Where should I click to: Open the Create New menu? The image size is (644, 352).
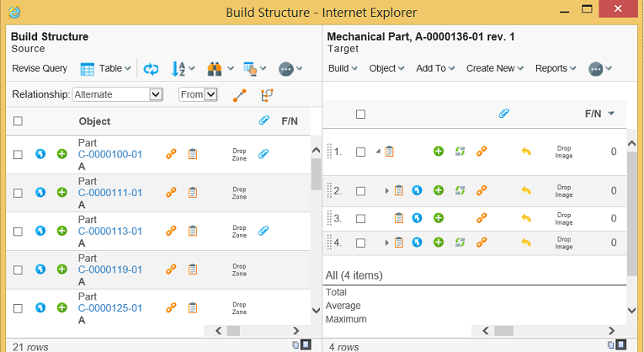tap(494, 68)
